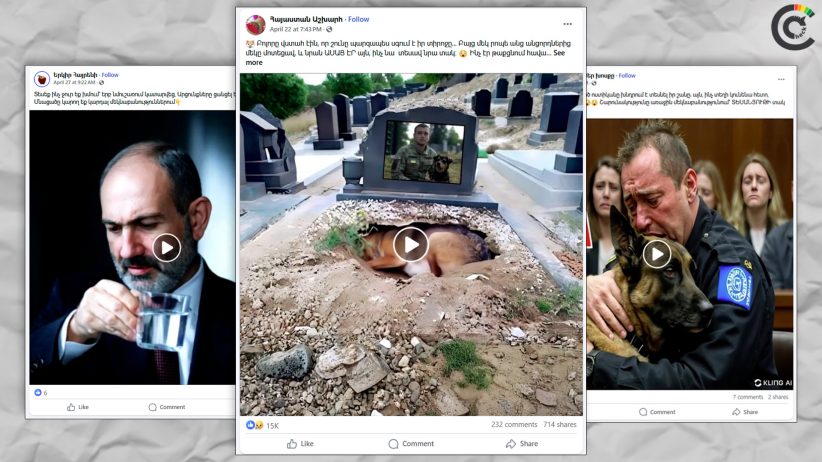Open the left page's profile avatar
Screen dimensions: 822x462
(x=41, y=79)
